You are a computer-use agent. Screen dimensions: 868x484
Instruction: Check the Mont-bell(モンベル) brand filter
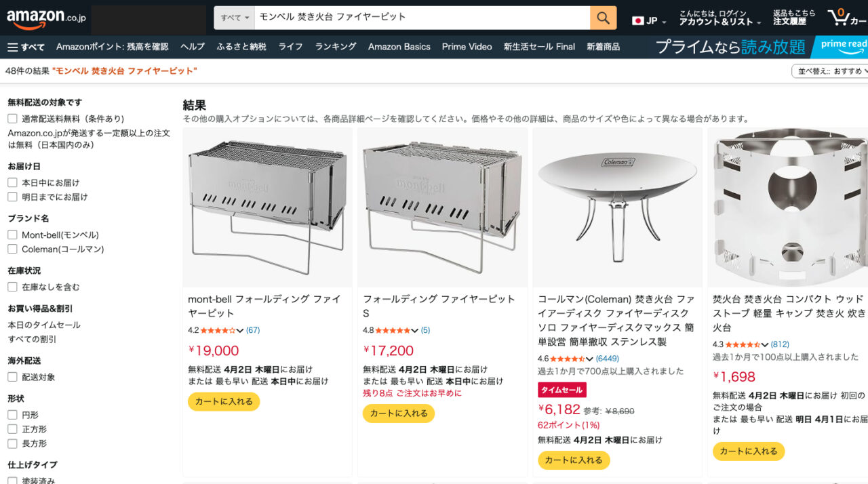click(12, 235)
